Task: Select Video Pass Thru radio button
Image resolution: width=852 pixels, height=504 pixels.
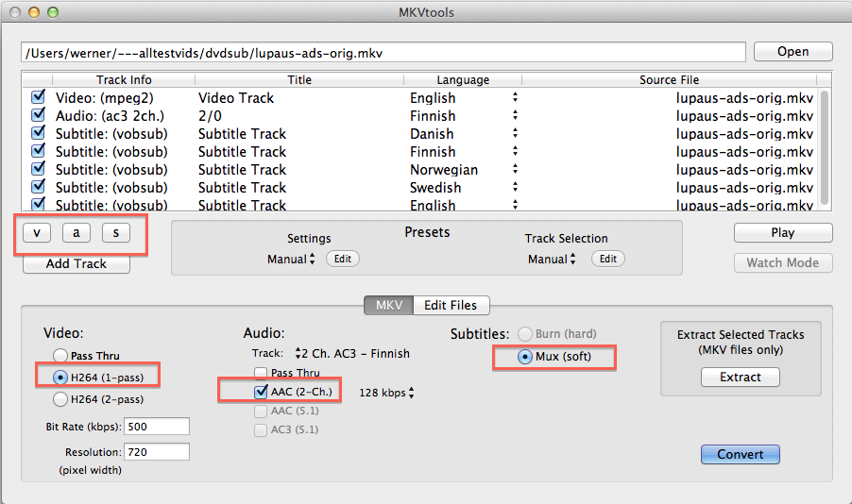Action: tap(60, 356)
